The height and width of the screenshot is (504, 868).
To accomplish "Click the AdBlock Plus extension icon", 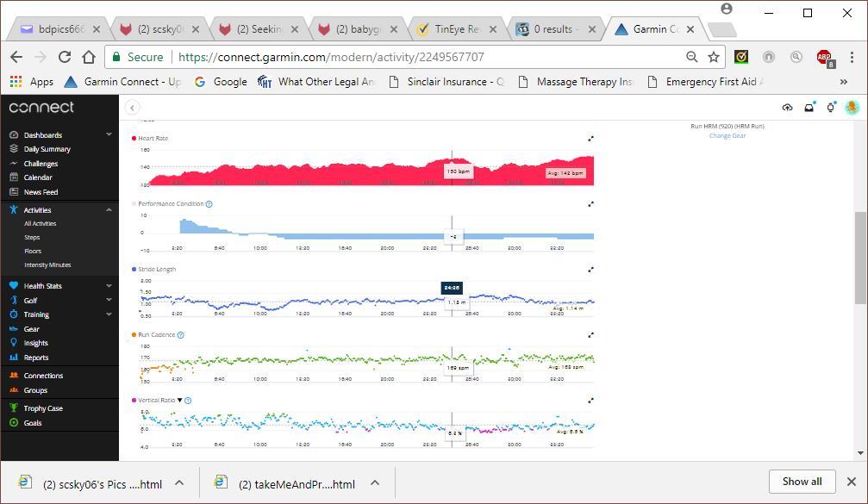I will click(824, 57).
